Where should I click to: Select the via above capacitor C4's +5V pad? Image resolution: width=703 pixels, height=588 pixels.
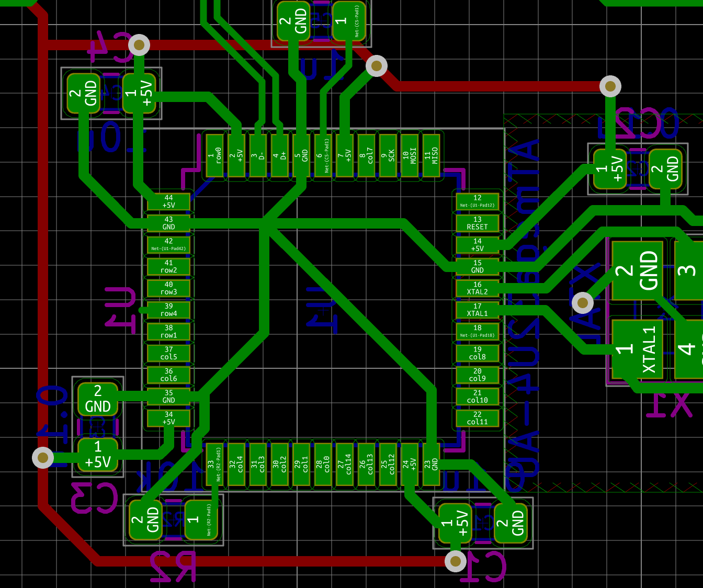(x=139, y=45)
